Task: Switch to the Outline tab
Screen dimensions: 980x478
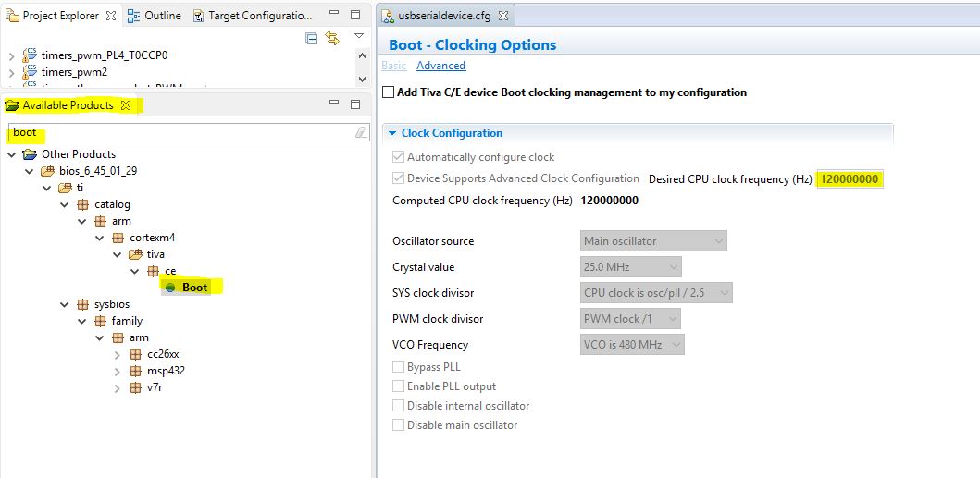Action: coord(155,16)
